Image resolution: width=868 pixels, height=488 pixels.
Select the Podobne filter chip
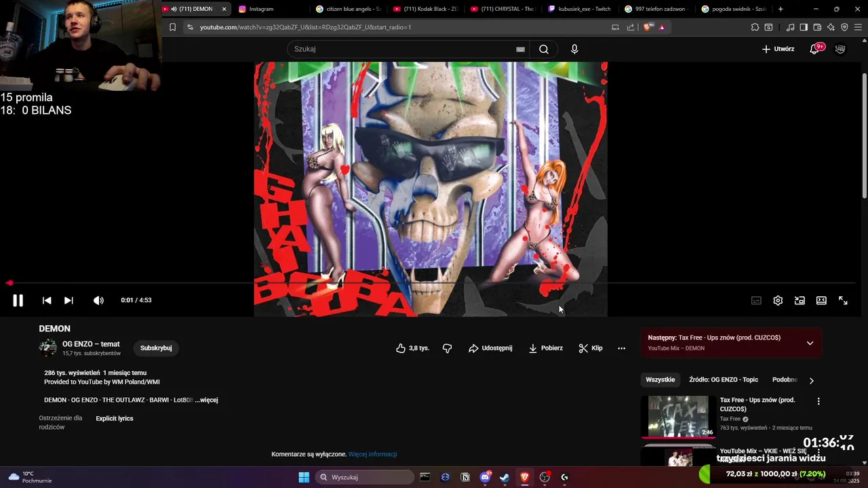tap(785, 380)
